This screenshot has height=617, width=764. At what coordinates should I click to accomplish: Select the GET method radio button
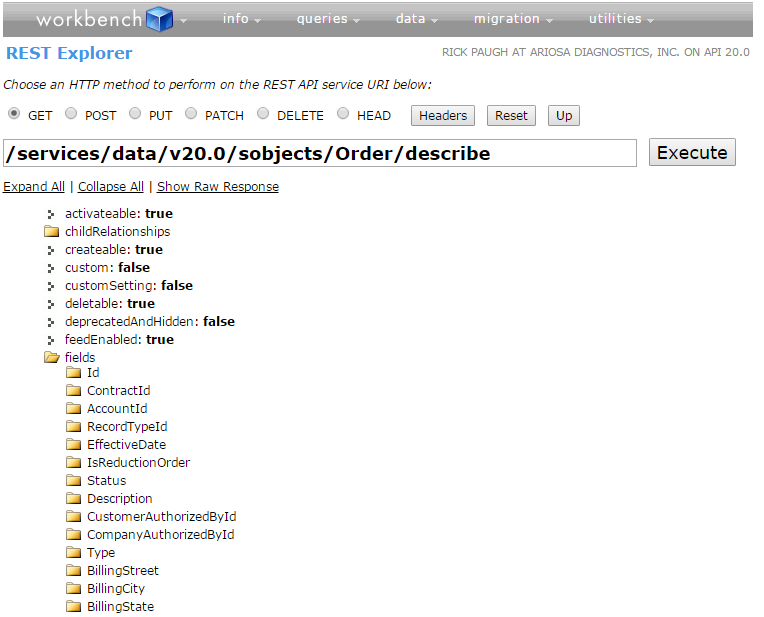14,114
